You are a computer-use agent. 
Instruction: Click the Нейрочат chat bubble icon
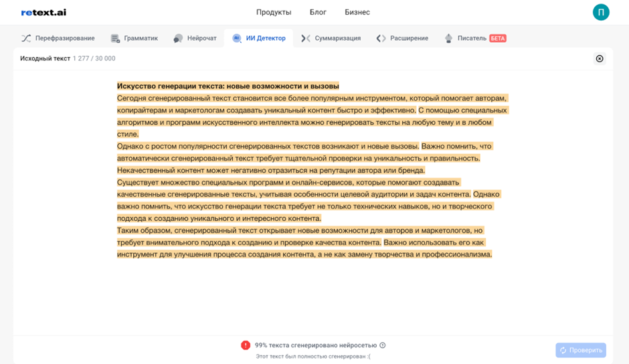(x=178, y=38)
